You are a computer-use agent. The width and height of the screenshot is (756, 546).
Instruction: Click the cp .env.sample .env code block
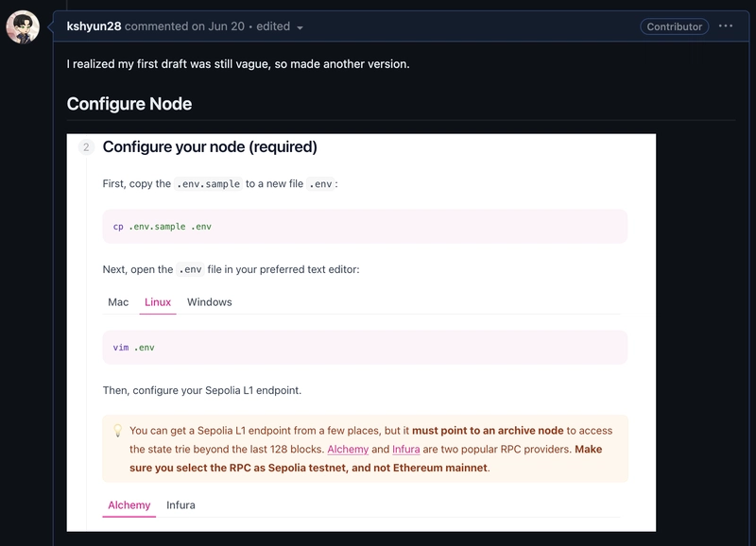tap(365, 227)
